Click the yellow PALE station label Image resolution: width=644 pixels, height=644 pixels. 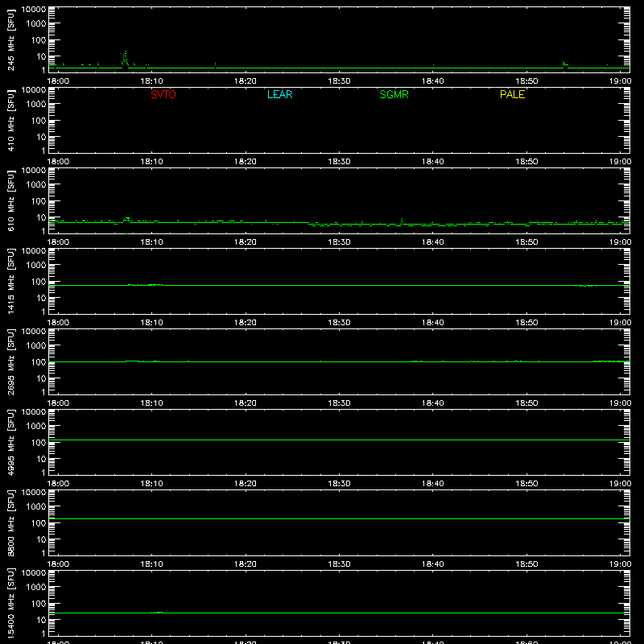pyautogui.click(x=512, y=94)
